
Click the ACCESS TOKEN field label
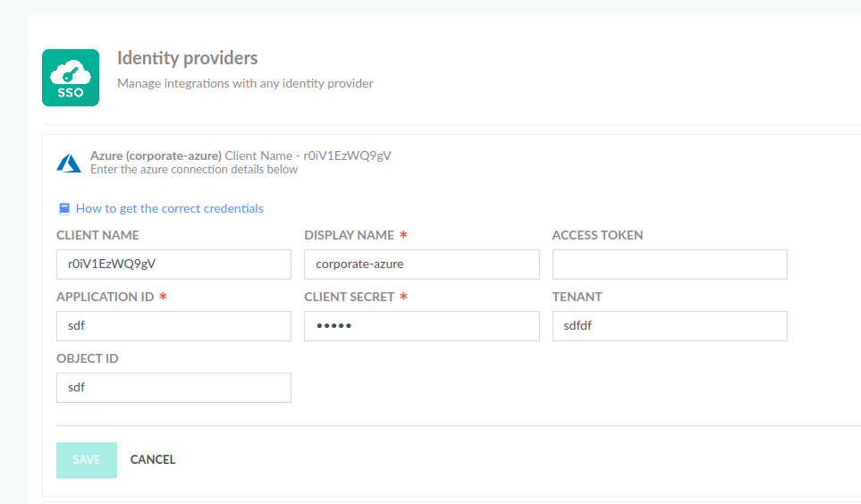(597, 235)
